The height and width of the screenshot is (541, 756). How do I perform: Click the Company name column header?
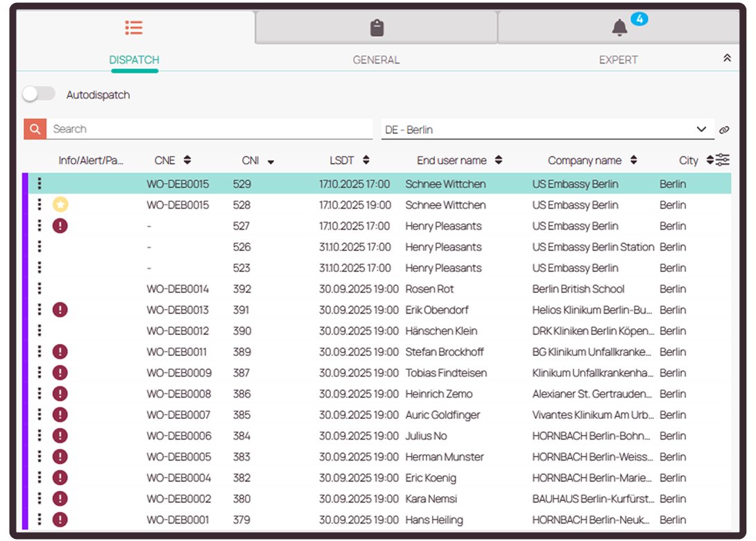584,161
